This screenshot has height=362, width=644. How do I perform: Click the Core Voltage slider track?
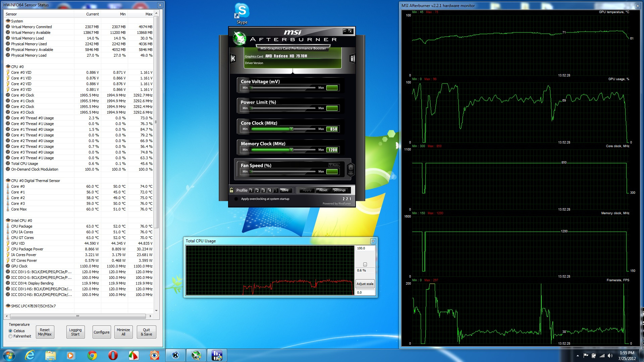(x=283, y=88)
